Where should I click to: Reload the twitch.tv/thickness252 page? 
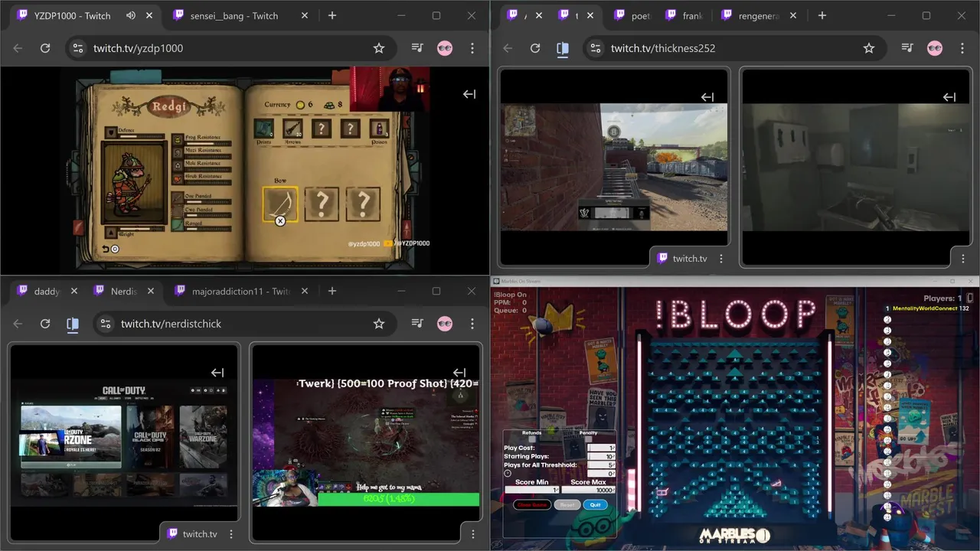[x=535, y=48]
